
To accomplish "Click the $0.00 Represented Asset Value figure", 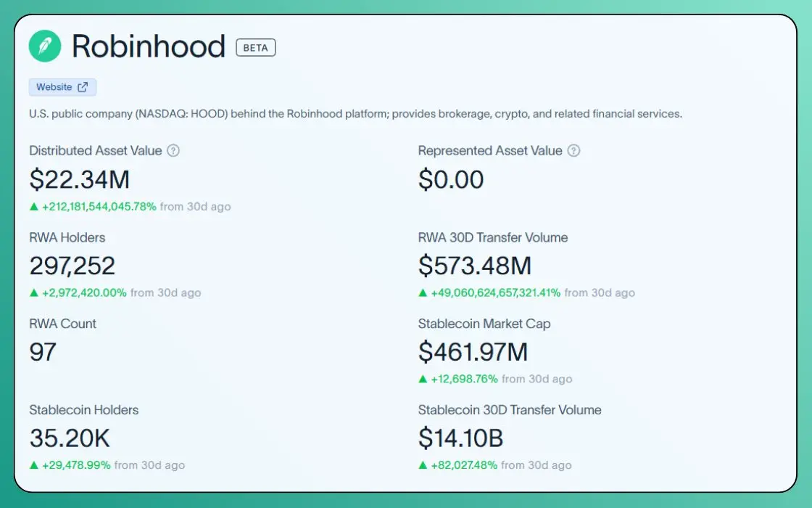I will [x=451, y=180].
